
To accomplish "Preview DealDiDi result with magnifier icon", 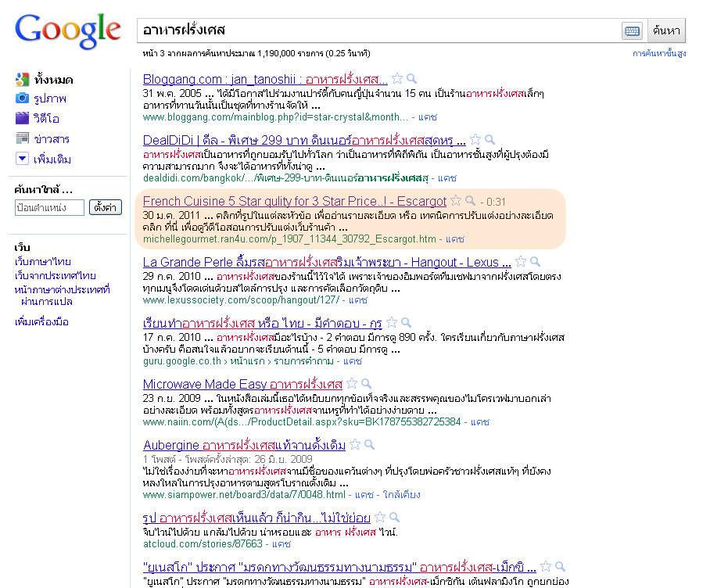I will (x=489, y=139).
